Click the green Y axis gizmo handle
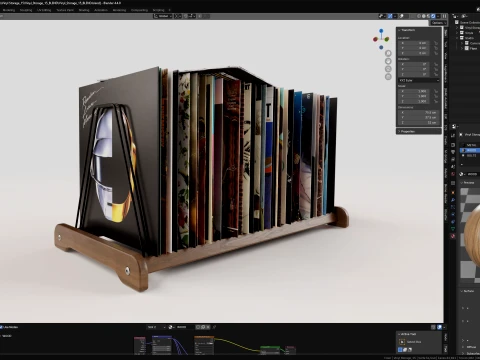Image resolution: width=480 pixels, height=360 pixels. 387,39
